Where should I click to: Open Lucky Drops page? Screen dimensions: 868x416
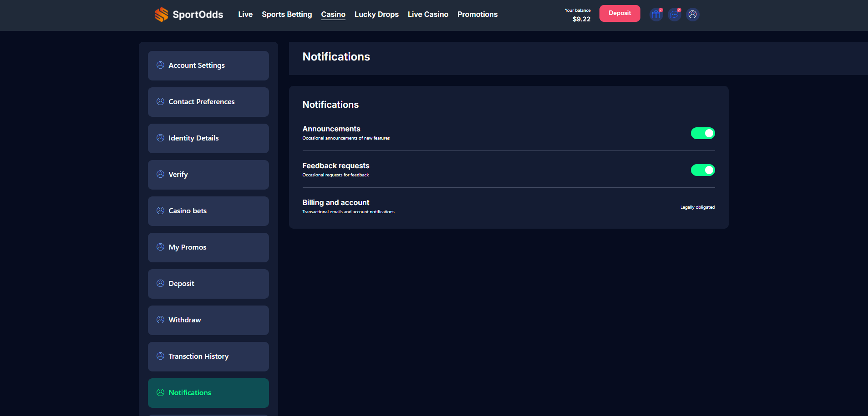(376, 15)
